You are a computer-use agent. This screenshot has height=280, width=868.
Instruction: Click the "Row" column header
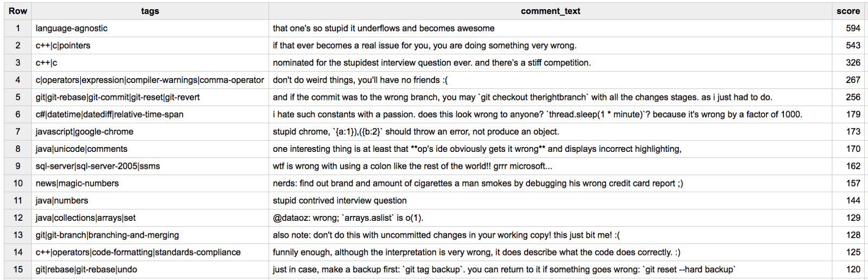click(17, 11)
